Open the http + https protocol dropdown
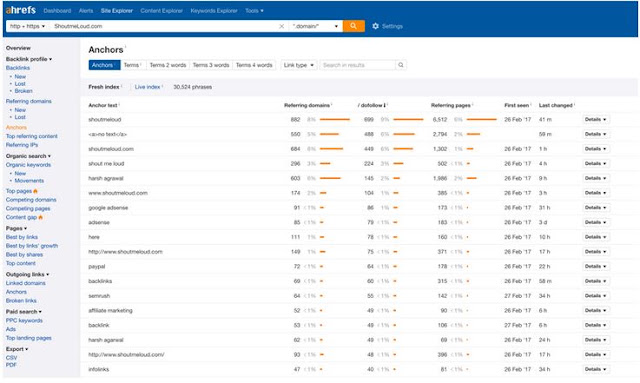 (x=27, y=26)
